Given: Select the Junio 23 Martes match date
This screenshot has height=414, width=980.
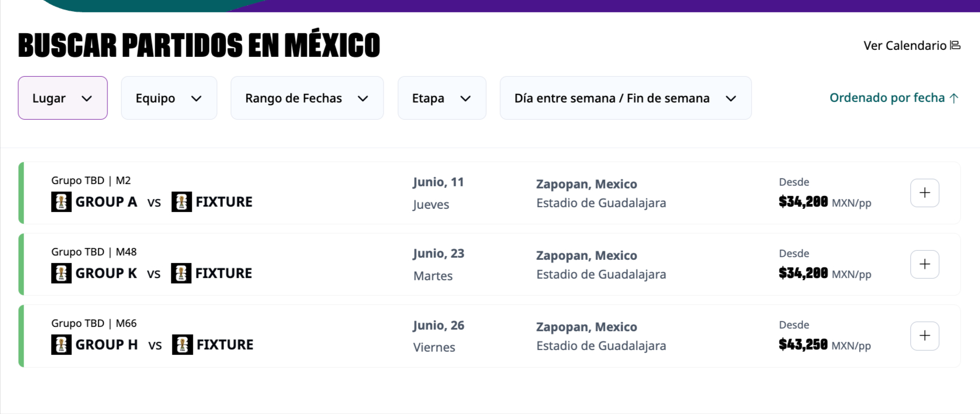Looking at the screenshot, I should (x=439, y=264).
